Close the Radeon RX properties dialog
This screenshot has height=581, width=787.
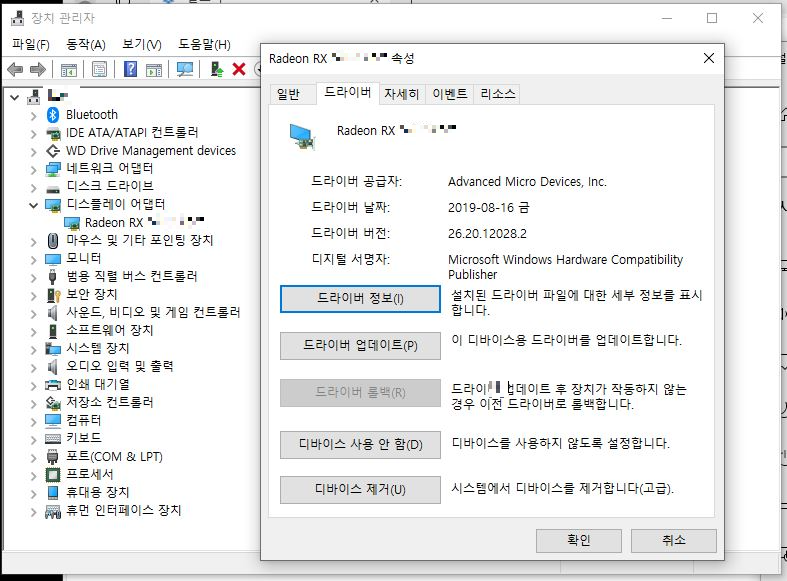(x=709, y=58)
